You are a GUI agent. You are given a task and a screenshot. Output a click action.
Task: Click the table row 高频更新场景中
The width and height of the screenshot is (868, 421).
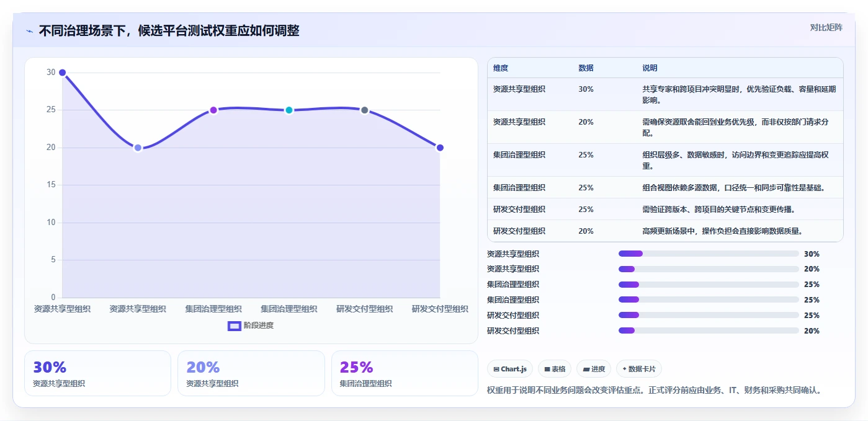pos(665,231)
